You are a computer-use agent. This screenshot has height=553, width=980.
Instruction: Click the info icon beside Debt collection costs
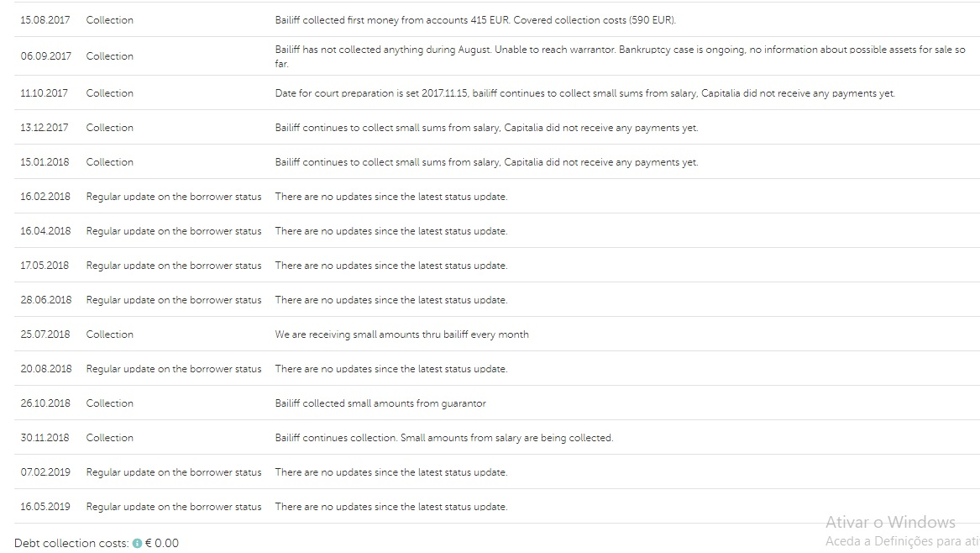pos(138,544)
